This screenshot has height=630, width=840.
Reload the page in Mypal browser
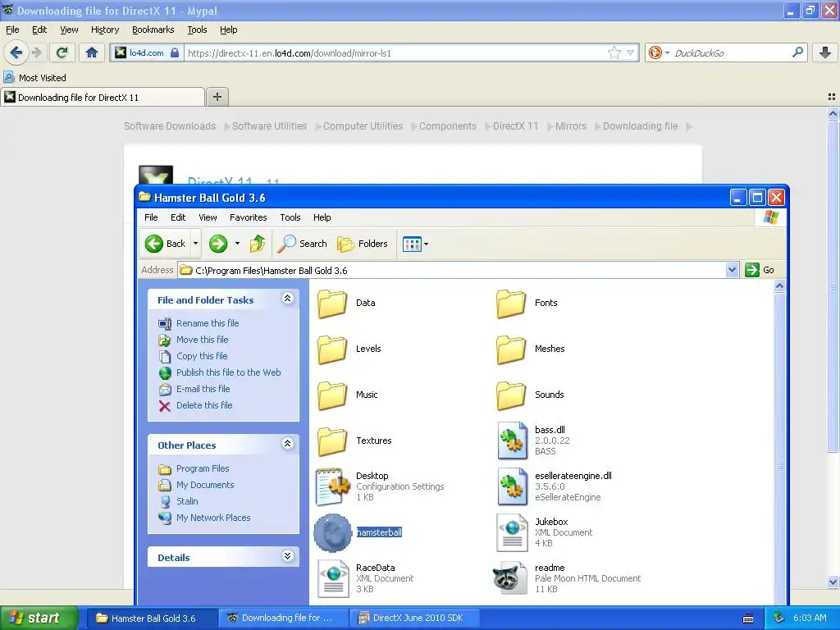click(x=62, y=52)
